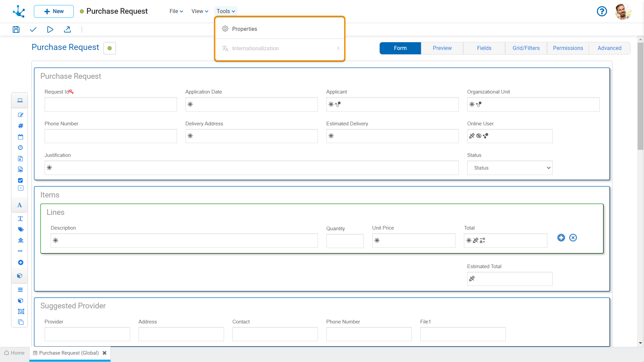
Task: Click the export share icon
Action: click(67, 29)
